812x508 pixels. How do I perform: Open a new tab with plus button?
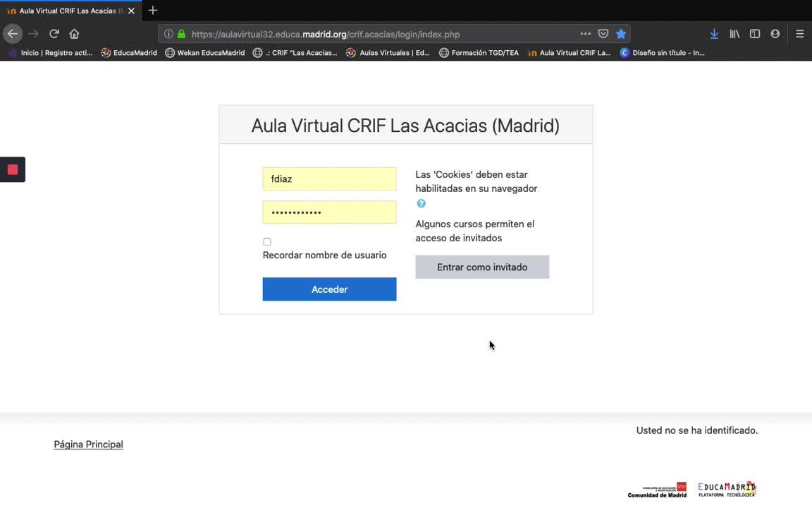[152, 11]
